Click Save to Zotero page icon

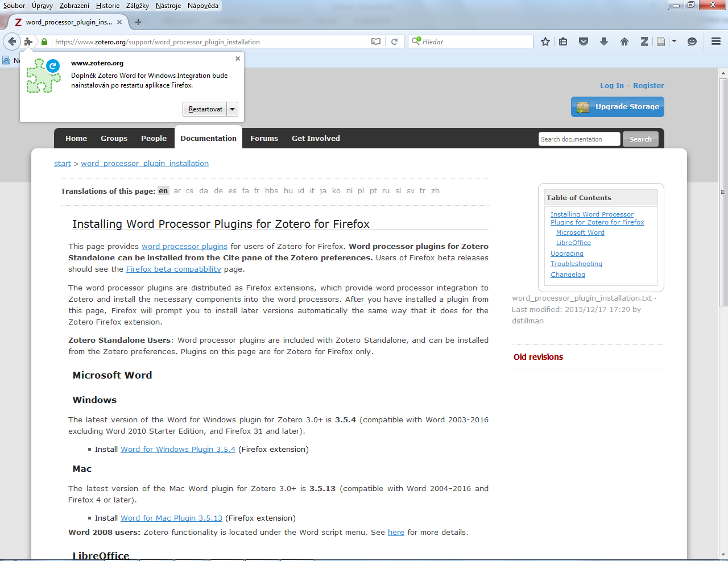point(661,41)
